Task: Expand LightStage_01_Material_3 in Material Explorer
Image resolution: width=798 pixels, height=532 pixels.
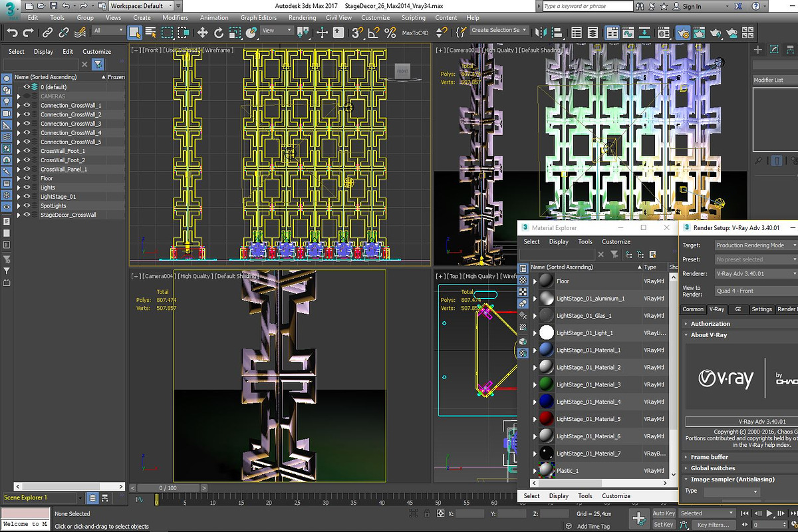Action: point(535,385)
